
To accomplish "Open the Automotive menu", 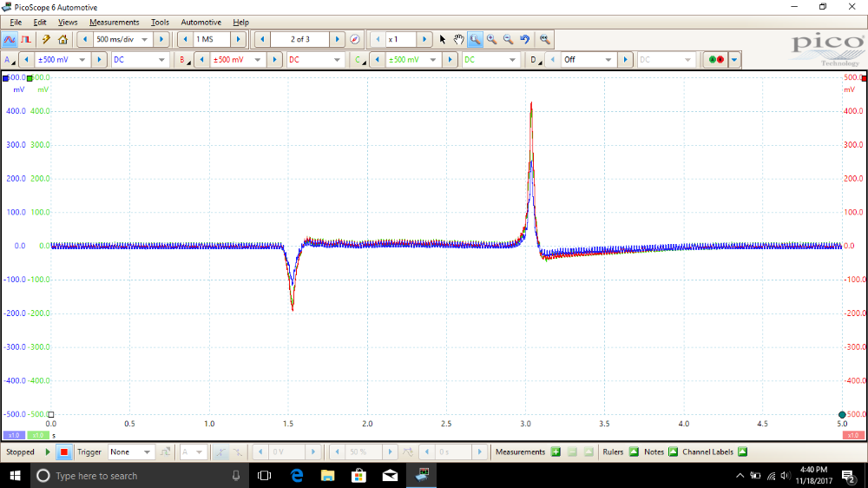I will pos(201,22).
